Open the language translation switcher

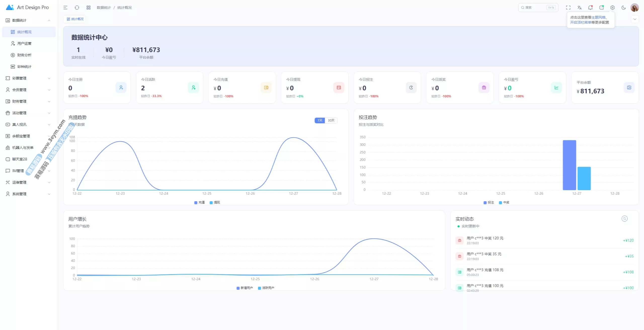579,8
